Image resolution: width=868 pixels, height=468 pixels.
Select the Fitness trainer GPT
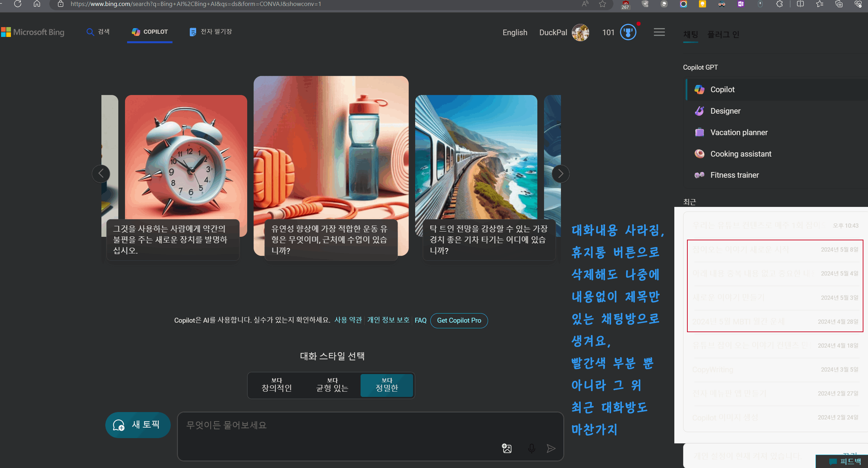pos(776,175)
